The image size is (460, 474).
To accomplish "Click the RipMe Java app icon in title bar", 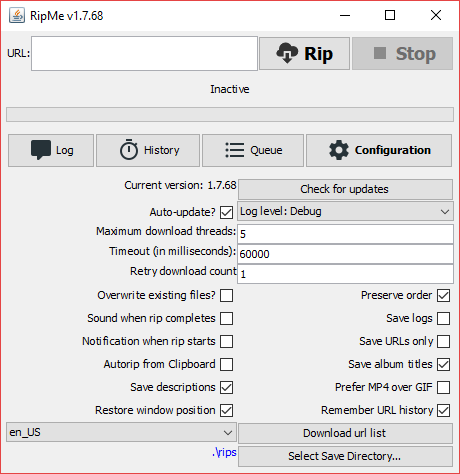I will pos(17,15).
